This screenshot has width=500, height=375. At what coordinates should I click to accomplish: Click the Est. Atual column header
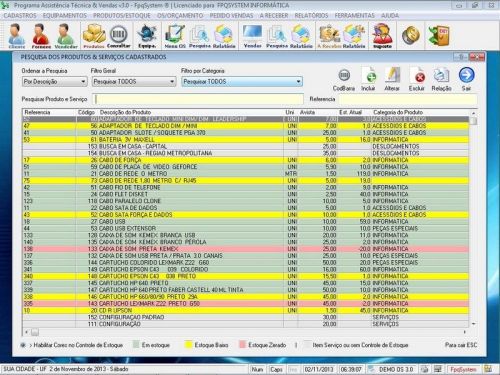(x=350, y=112)
